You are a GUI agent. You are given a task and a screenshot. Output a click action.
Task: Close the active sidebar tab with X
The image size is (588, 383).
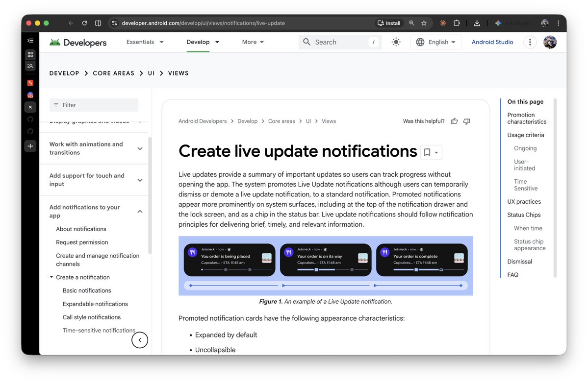point(30,107)
